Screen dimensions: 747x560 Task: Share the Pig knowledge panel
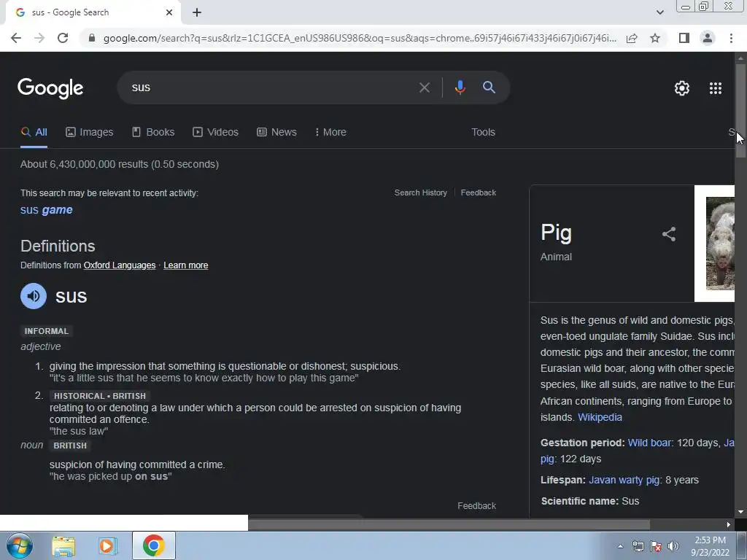click(x=669, y=234)
